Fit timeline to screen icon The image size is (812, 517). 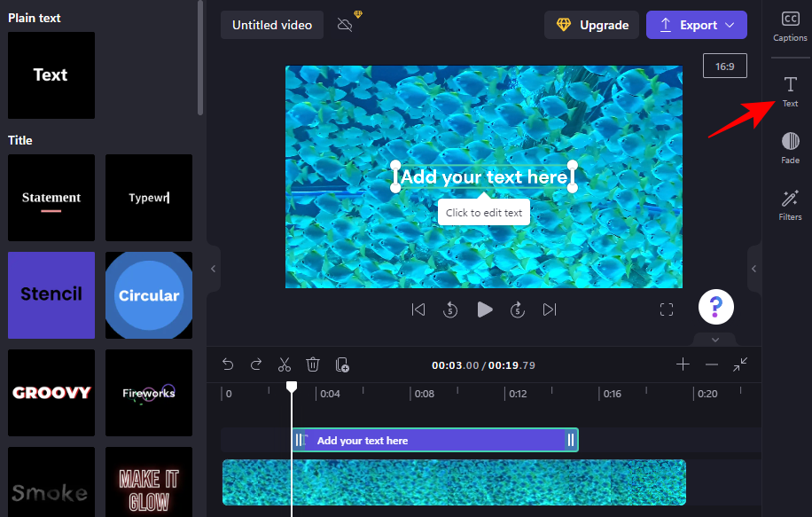click(740, 364)
